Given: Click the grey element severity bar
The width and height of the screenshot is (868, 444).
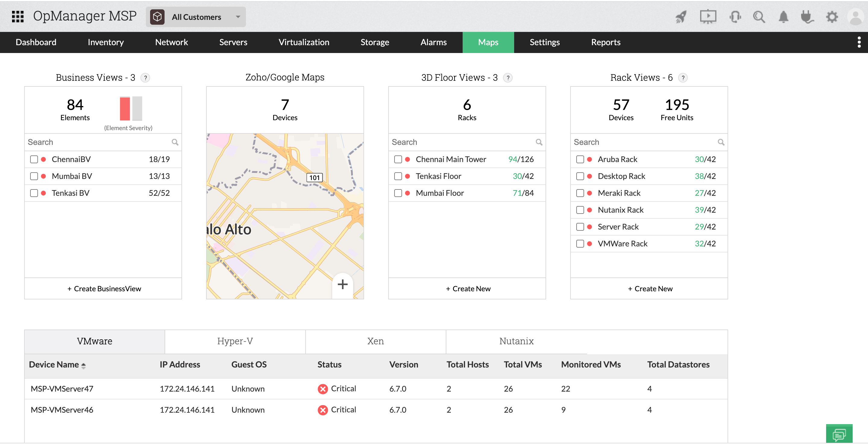Looking at the screenshot, I should click(x=137, y=108).
